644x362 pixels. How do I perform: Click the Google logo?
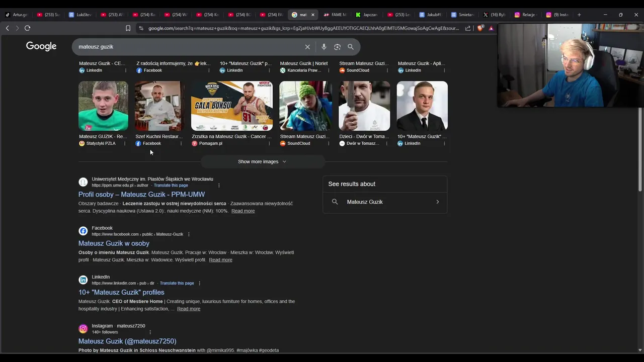tap(41, 46)
